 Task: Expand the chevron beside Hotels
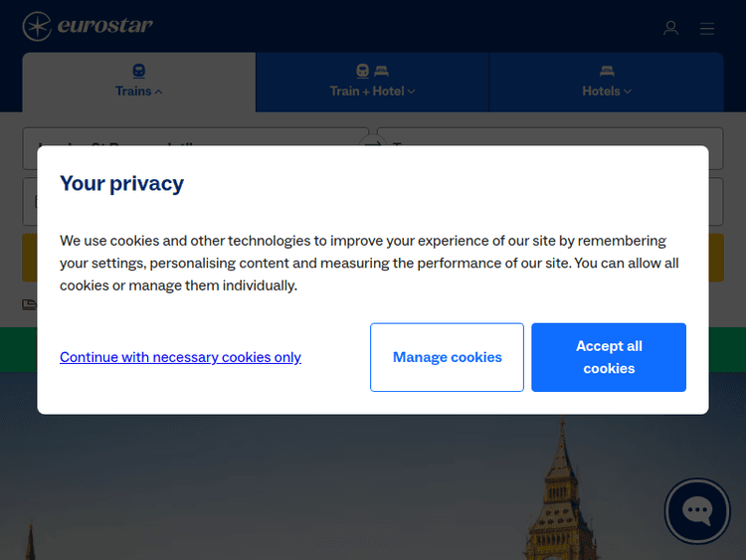pos(628,92)
